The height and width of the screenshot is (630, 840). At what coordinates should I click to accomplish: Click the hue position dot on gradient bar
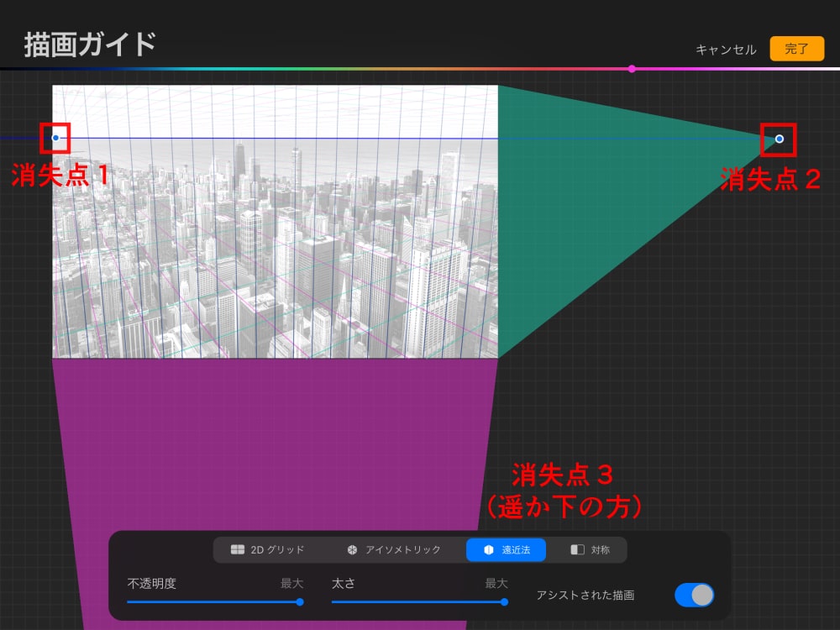tap(632, 69)
